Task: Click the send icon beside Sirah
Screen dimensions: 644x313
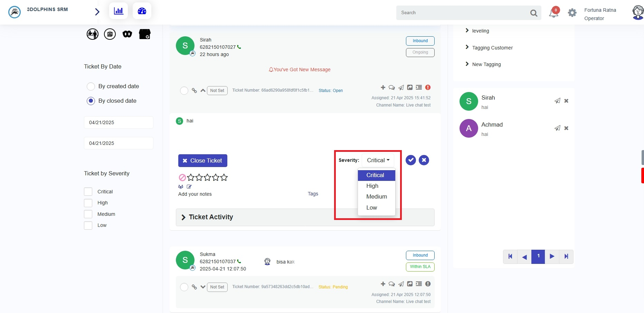Action: tap(557, 101)
